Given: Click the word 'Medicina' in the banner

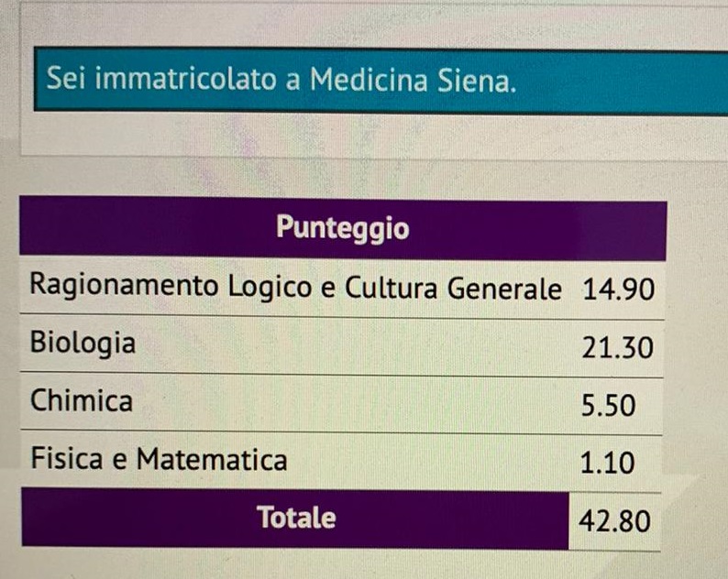Looking at the screenshot, I should click(371, 81).
